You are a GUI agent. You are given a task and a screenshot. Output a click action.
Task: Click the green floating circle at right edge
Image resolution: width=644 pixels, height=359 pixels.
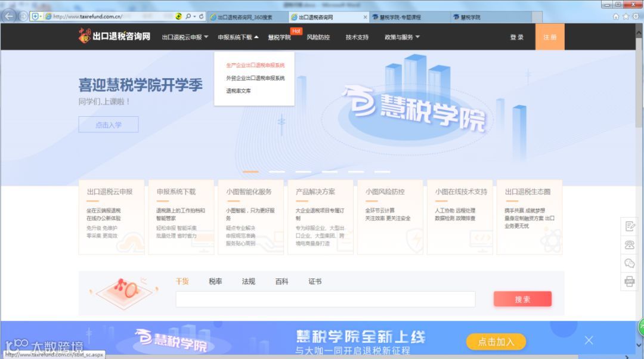click(x=641, y=327)
